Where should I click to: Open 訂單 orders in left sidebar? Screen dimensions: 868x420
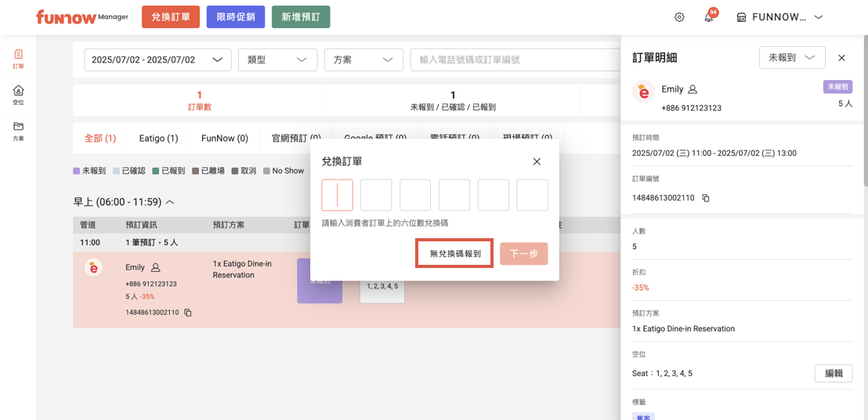18,59
